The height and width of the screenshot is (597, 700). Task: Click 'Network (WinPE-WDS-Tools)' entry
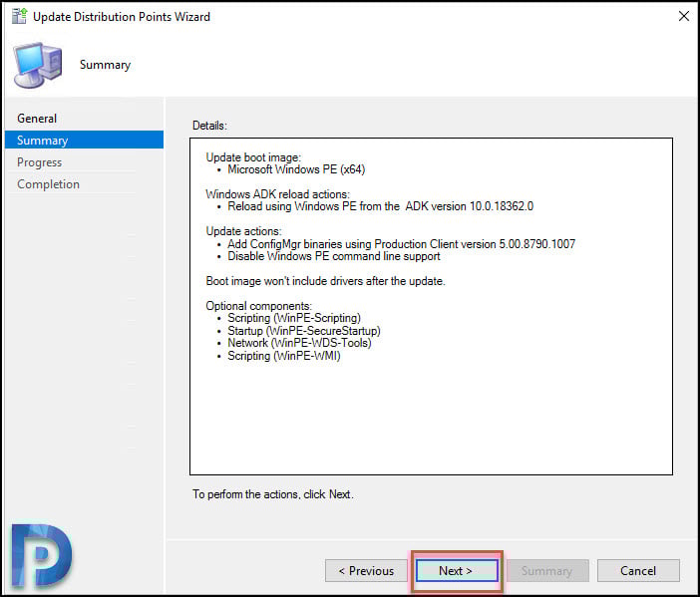(x=299, y=343)
